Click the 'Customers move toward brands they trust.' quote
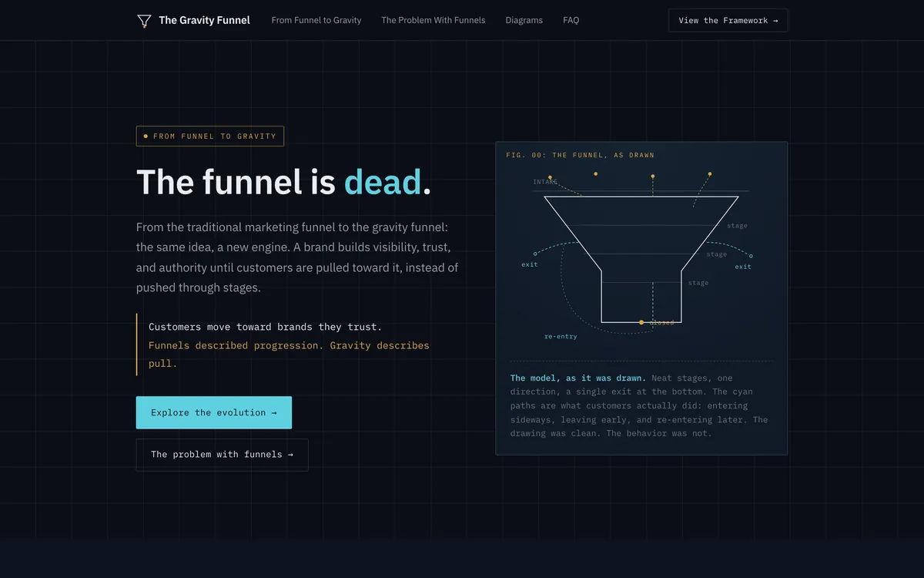The width and height of the screenshot is (924, 578). click(x=265, y=327)
